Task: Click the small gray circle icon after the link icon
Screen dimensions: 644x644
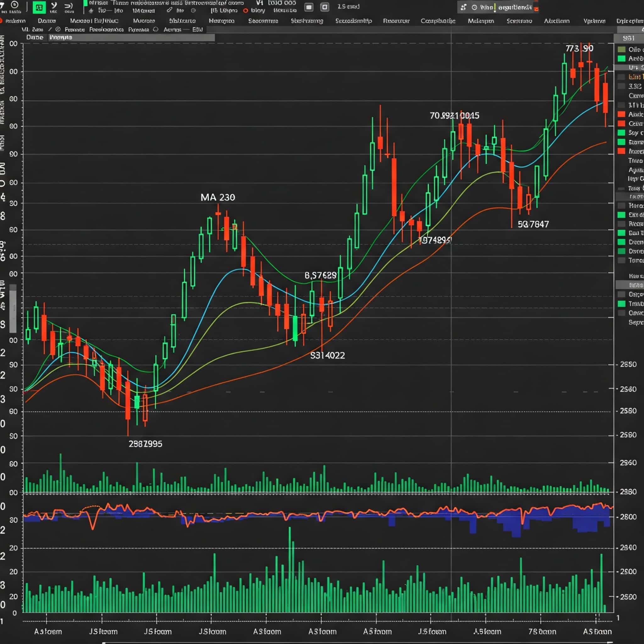Action: tap(193, 10)
